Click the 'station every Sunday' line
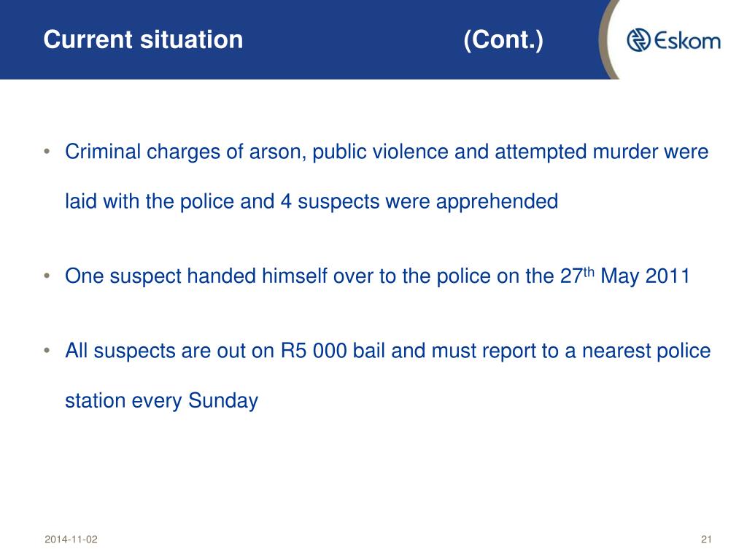 [x=161, y=400]
